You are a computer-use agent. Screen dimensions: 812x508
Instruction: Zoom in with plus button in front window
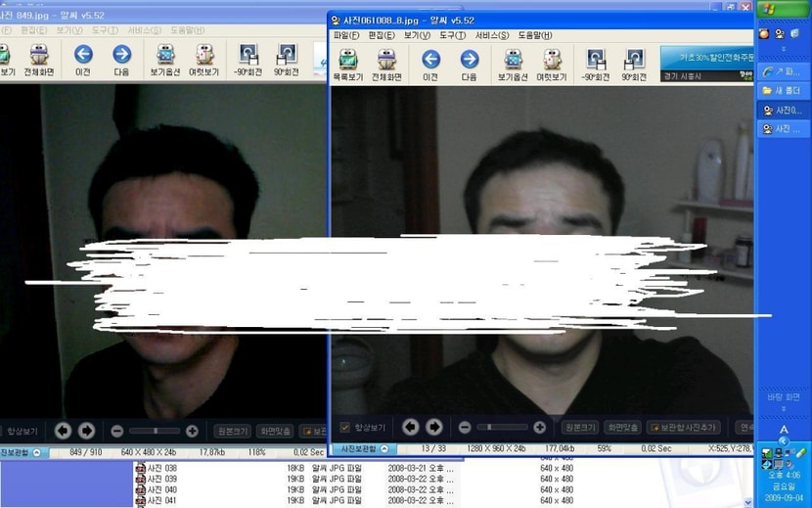(540, 427)
